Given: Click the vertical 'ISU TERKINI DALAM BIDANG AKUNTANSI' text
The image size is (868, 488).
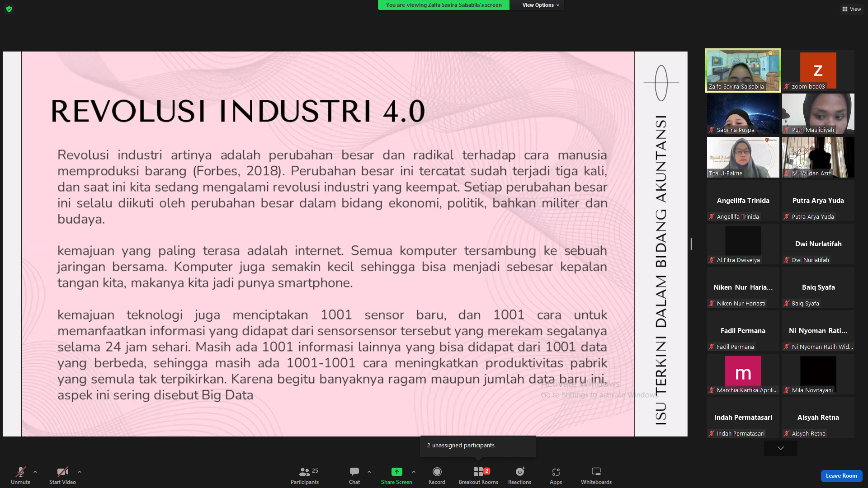Looking at the screenshot, I should 661,270.
